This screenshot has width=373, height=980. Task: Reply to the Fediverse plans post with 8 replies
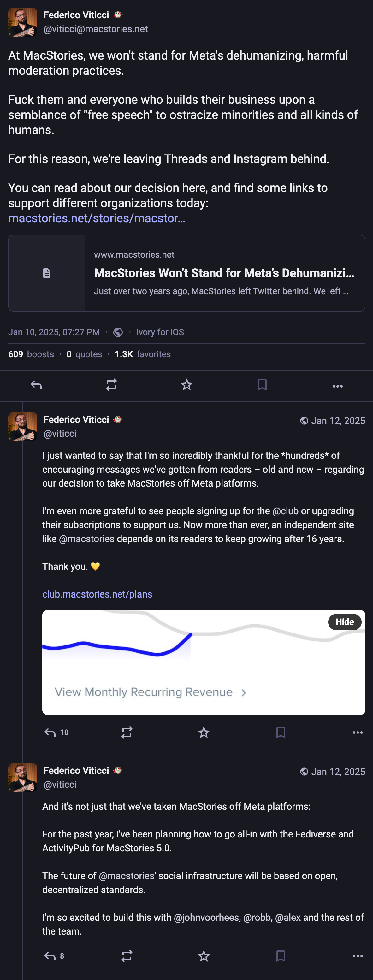point(54,956)
